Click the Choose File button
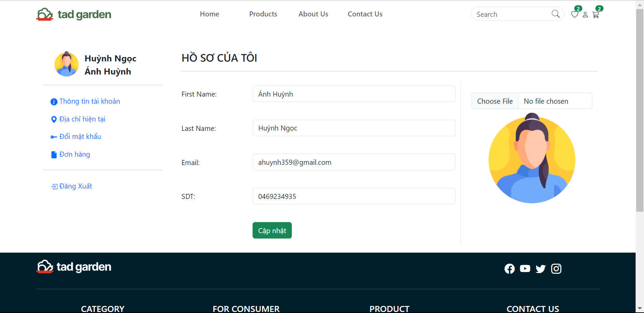The image size is (644, 313). pyautogui.click(x=495, y=101)
